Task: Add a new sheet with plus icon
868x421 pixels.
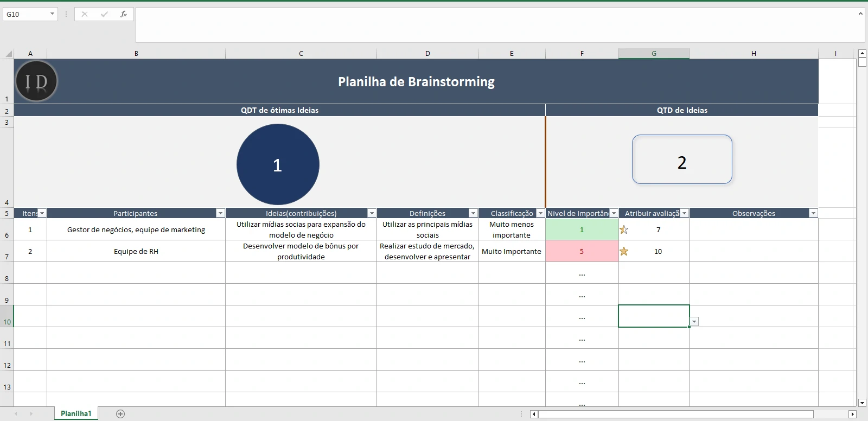Action: (120, 414)
